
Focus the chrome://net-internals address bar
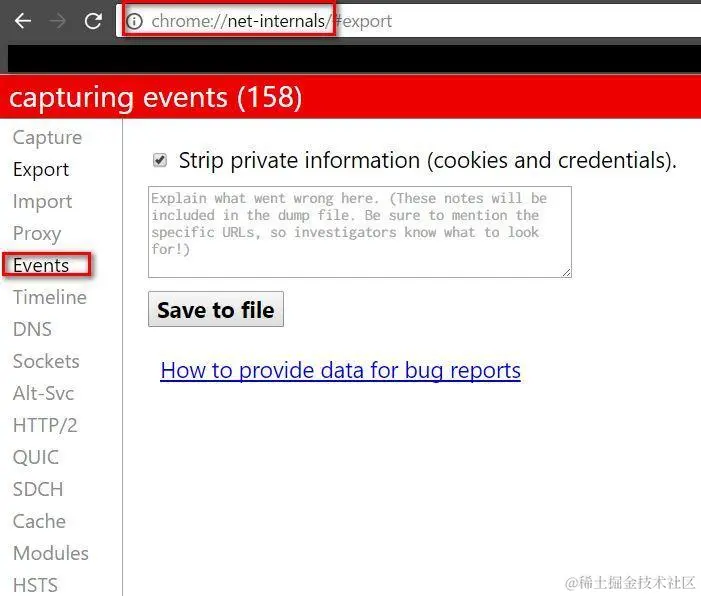tap(408, 21)
